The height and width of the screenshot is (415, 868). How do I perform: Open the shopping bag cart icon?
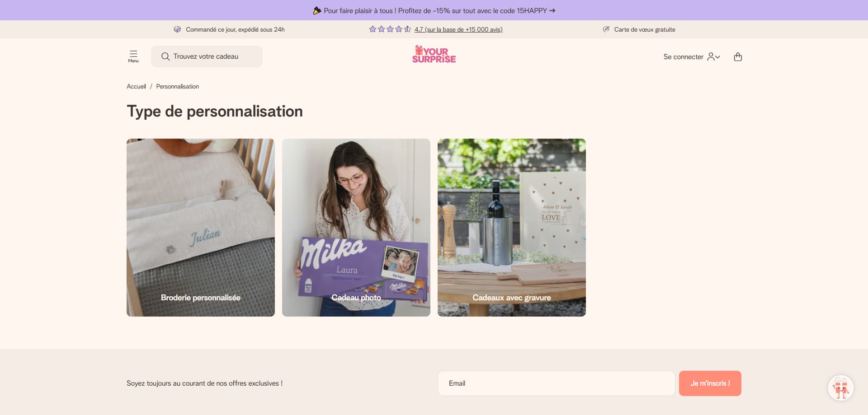(738, 56)
